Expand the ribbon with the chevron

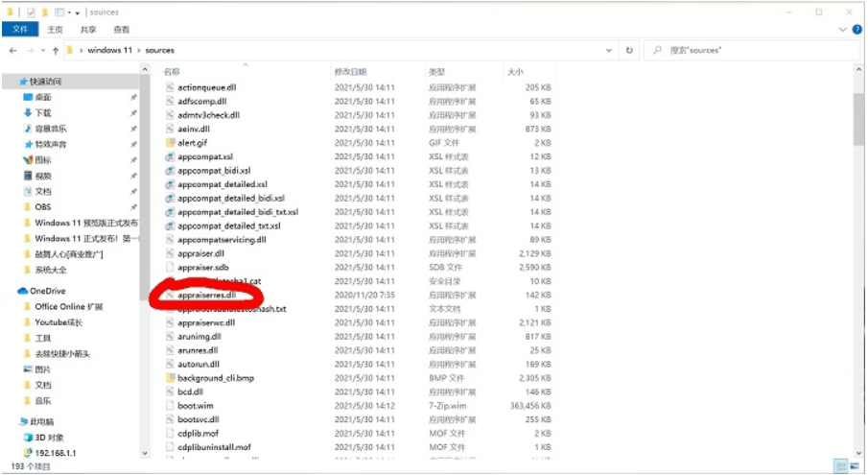[x=843, y=30]
